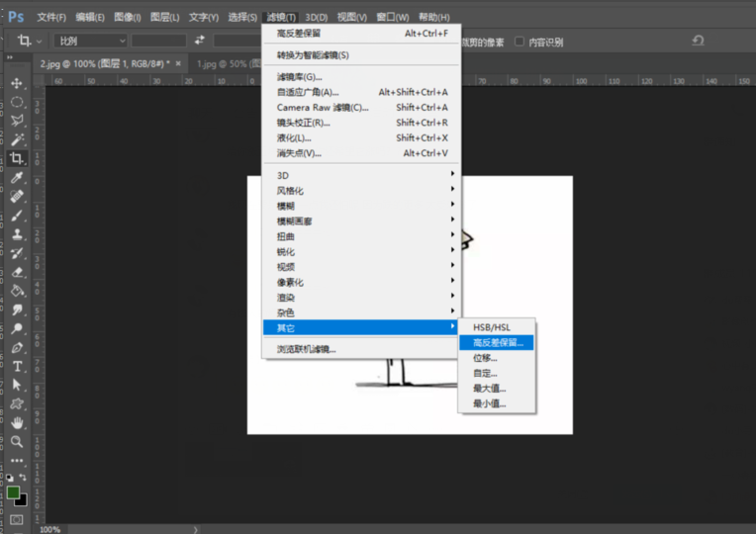Select the Horizontal Type tool
756x534 pixels.
click(17, 366)
